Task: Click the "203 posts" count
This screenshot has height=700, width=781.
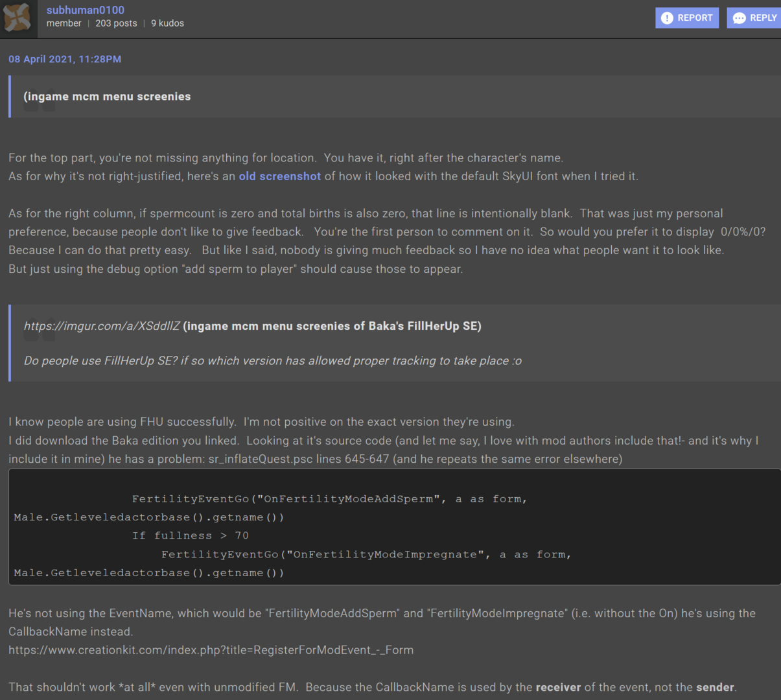Action: (116, 23)
